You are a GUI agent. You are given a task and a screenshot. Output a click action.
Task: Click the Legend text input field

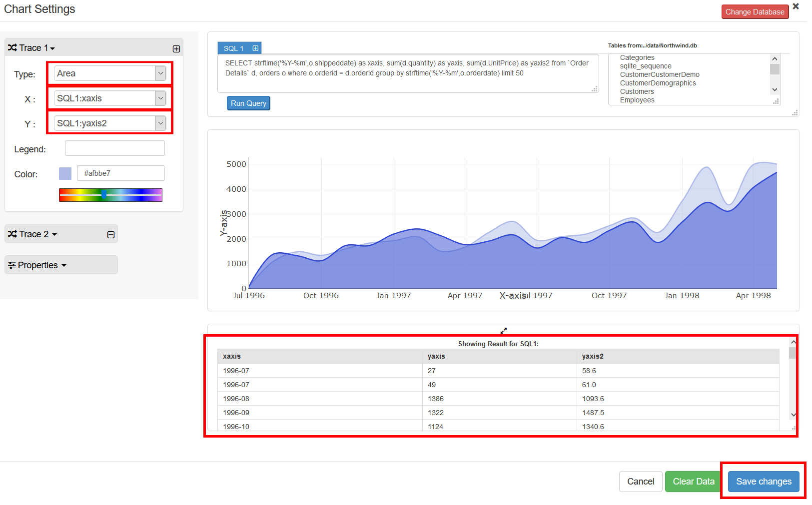(x=114, y=148)
